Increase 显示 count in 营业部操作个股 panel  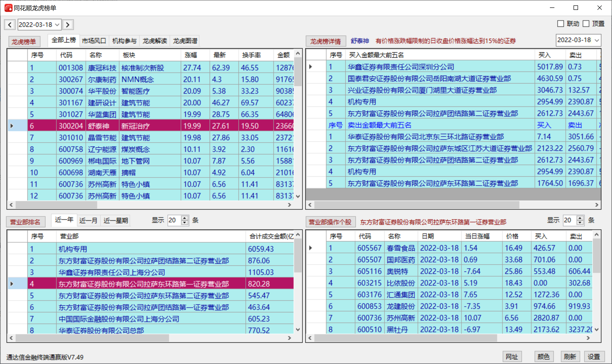580,218
